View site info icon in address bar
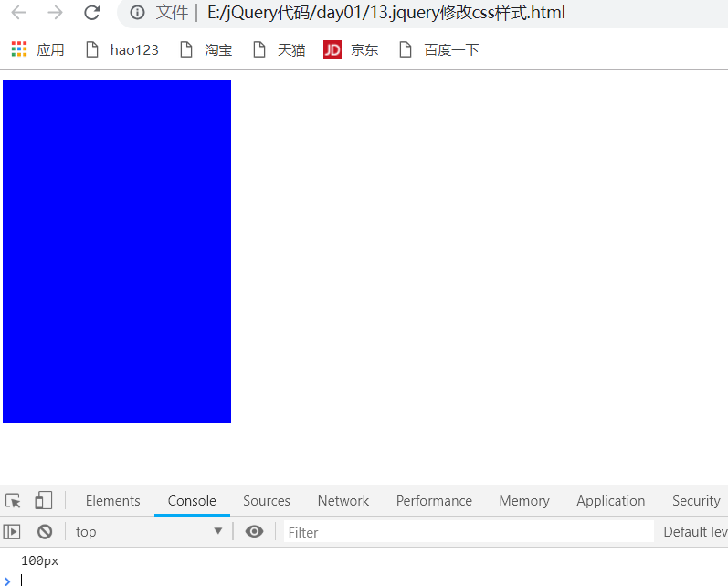Viewport: 728px width, 586px height. tap(137, 13)
